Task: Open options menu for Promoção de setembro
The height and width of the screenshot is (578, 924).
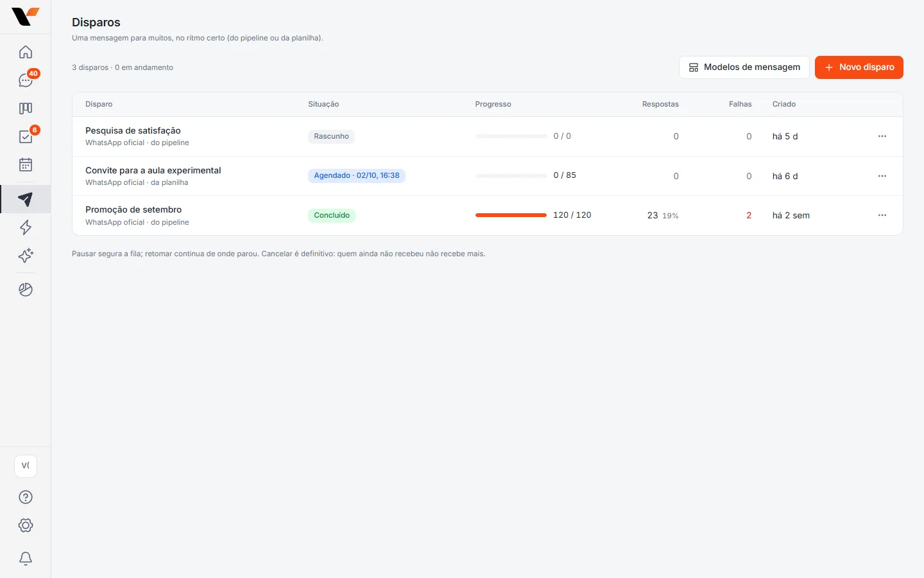Action: [882, 215]
